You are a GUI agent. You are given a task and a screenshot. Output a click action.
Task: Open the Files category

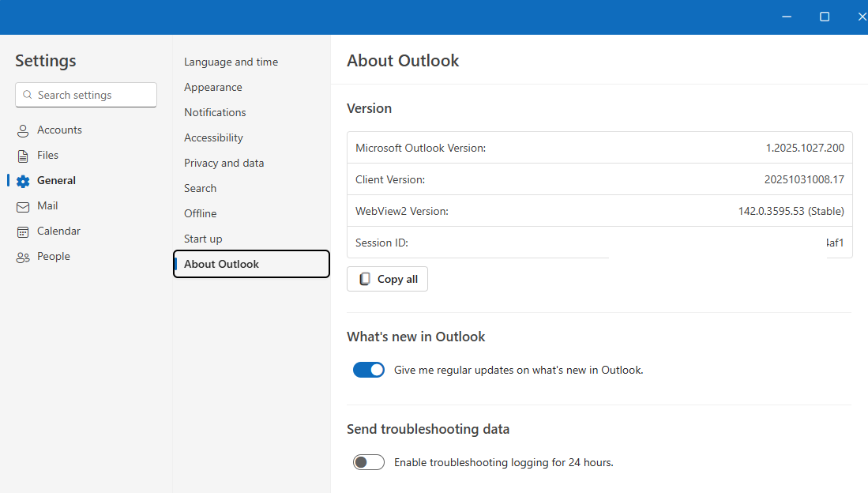coord(47,156)
